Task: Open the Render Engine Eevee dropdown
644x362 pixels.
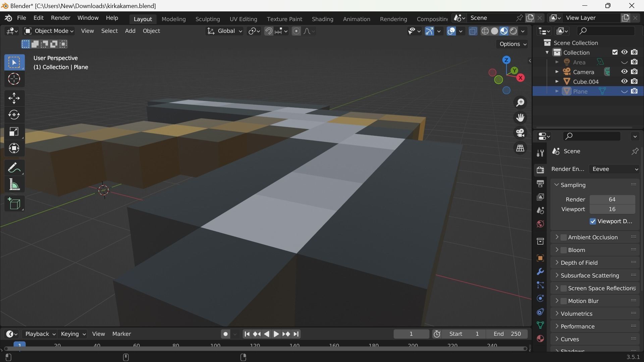Action: 614,169
